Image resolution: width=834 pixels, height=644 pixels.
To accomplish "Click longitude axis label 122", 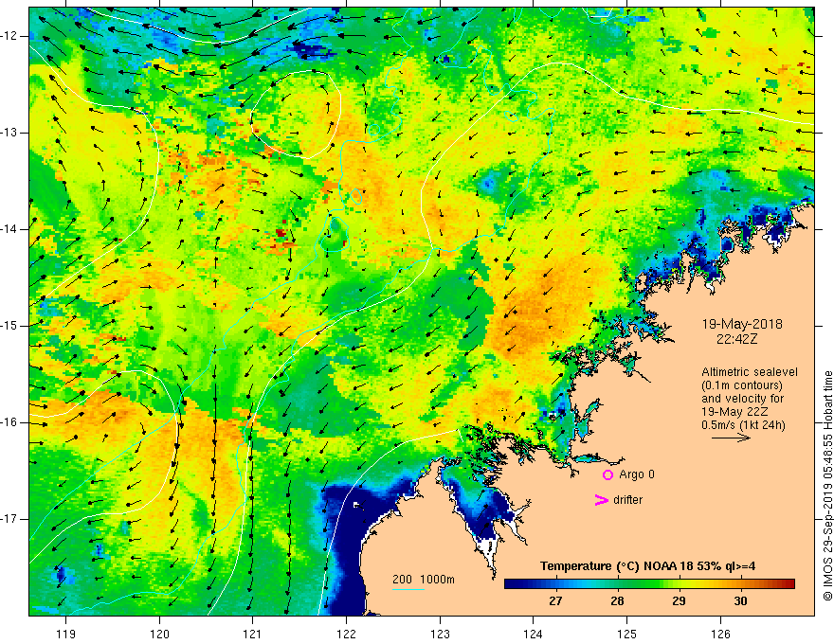I will [x=346, y=635].
